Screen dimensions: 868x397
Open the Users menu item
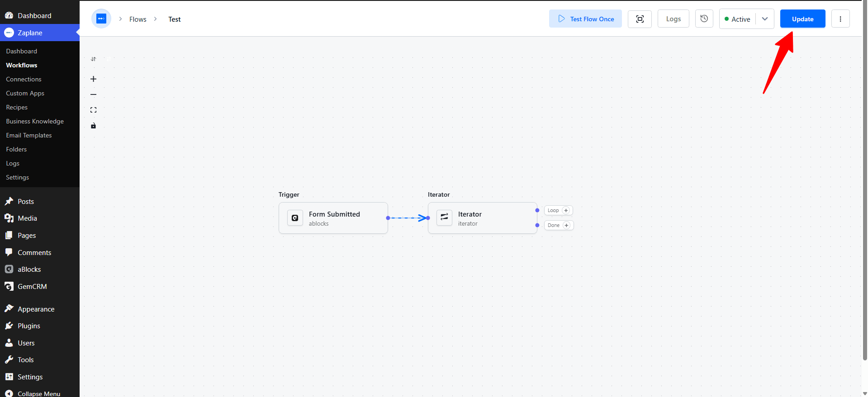tap(40, 343)
